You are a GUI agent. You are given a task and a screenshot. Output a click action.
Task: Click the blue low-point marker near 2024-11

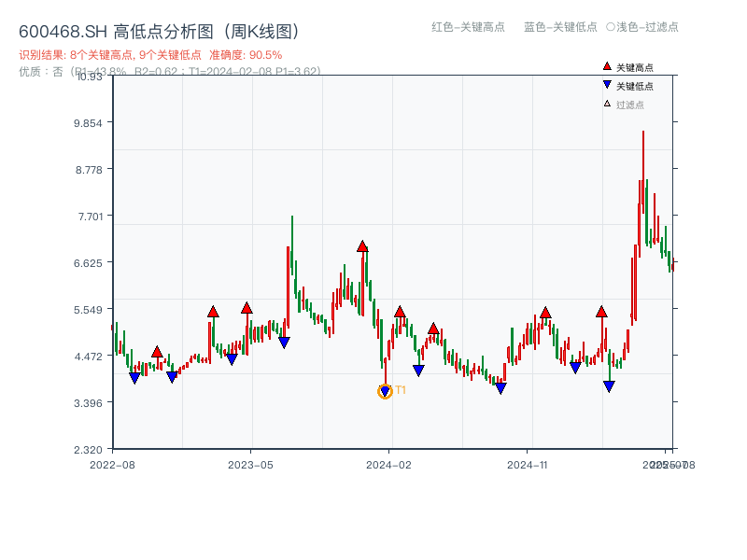pyautogui.click(x=501, y=386)
